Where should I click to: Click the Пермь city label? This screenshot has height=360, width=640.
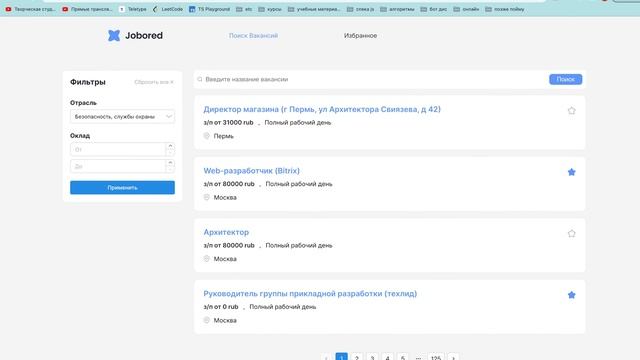224,136
